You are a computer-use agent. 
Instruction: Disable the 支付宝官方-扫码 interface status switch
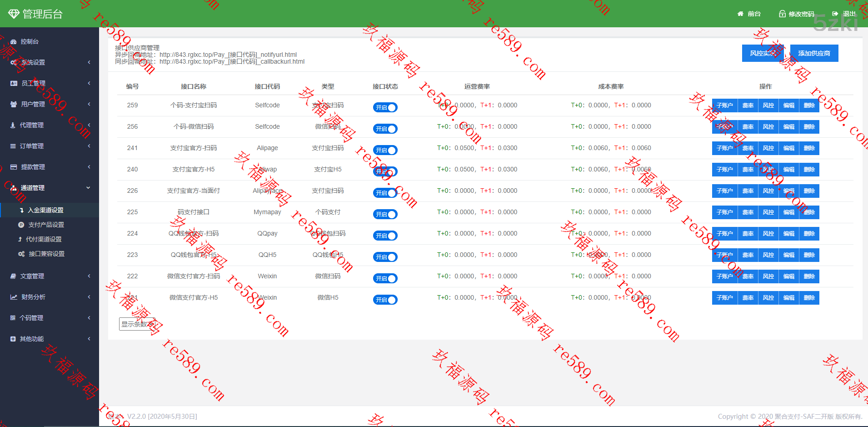(385, 151)
